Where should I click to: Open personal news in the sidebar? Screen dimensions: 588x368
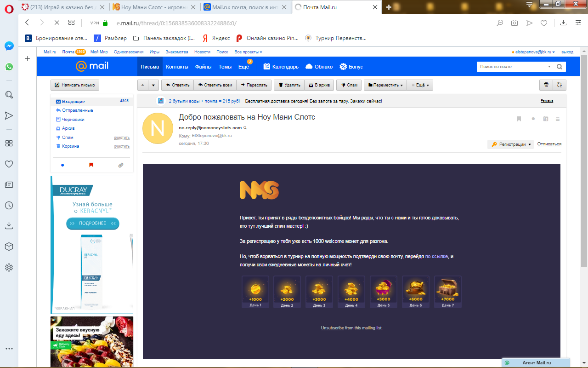pyautogui.click(x=9, y=184)
